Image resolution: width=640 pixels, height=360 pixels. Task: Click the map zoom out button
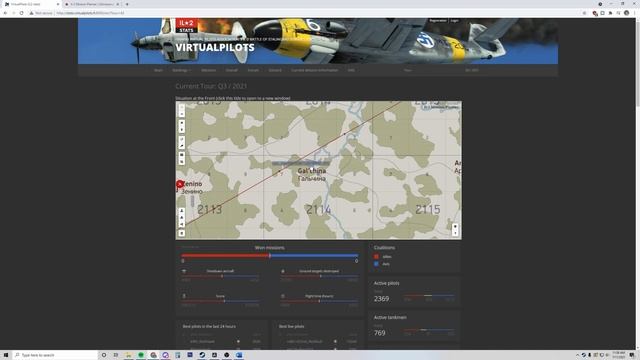pos(182,114)
